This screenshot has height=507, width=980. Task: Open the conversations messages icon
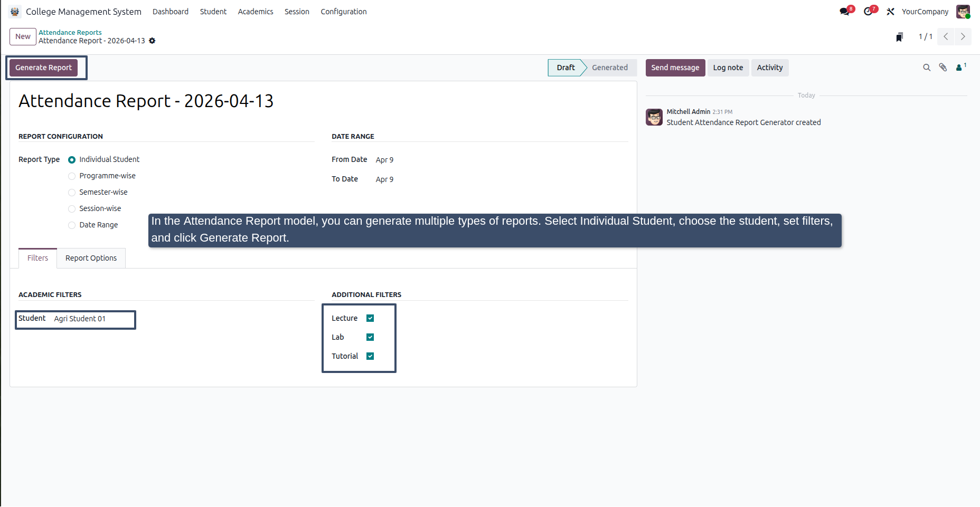pyautogui.click(x=845, y=12)
